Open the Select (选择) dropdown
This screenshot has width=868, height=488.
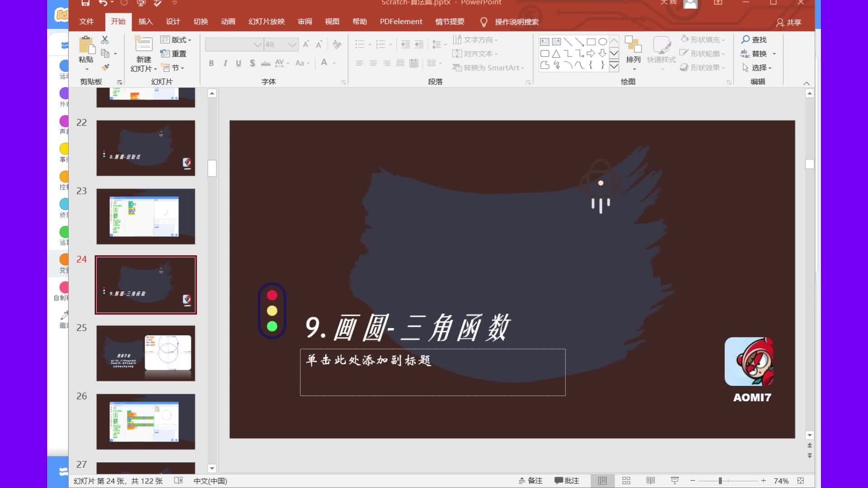[757, 68]
